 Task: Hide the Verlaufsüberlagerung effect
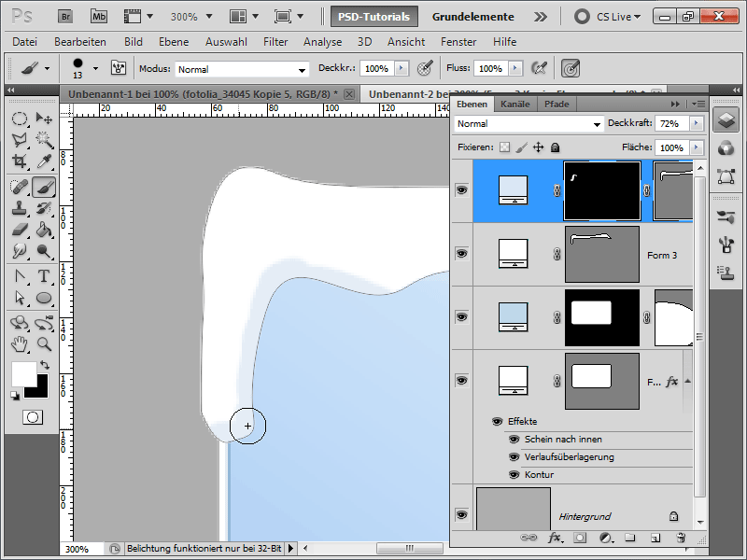tap(514, 457)
